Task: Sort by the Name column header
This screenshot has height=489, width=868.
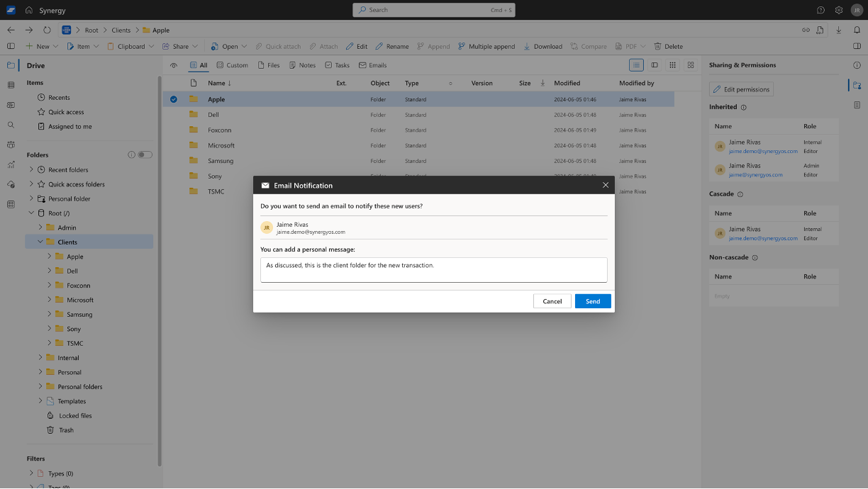Action: click(219, 83)
